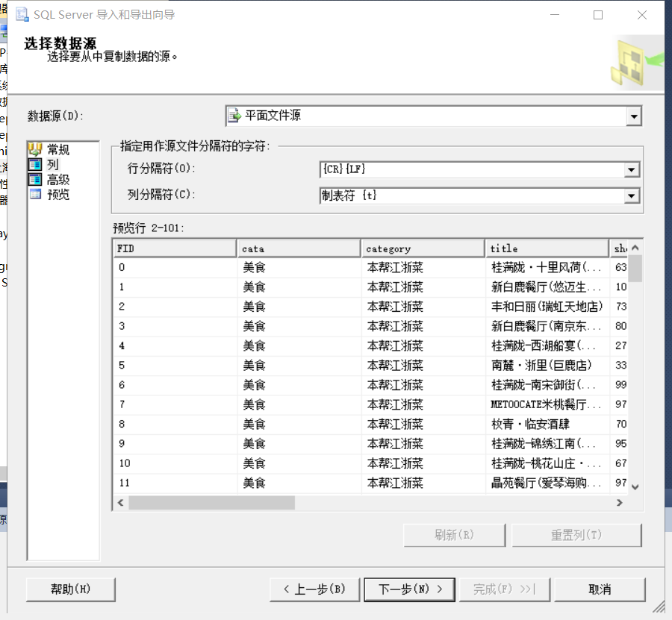Screen dimensions: 672x620
Task: Click the category column header
Action: point(423,248)
